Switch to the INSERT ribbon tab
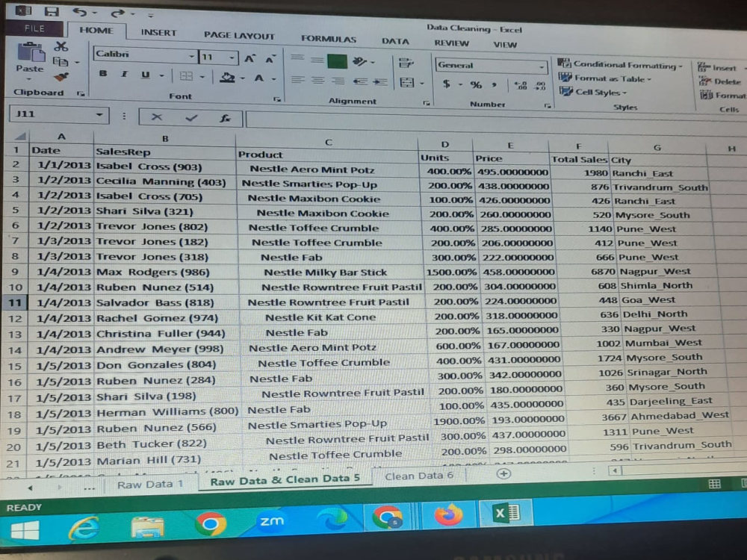The image size is (747, 560). pos(158,33)
